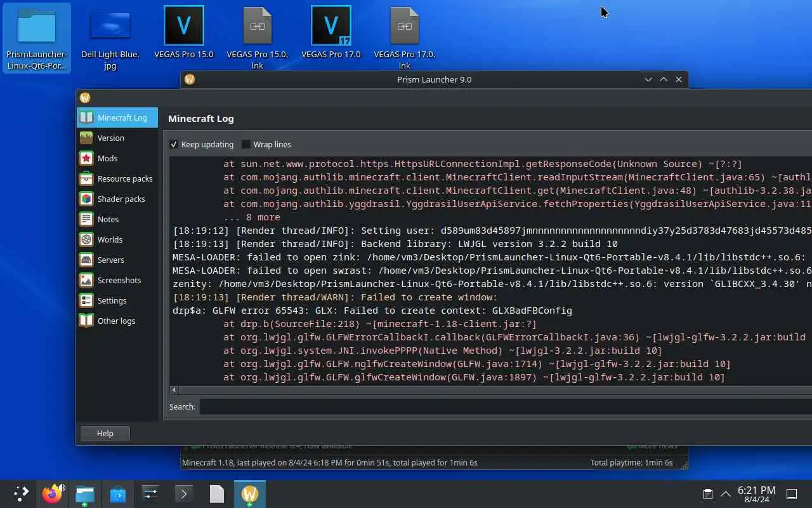The width and height of the screenshot is (812, 508).
Task: Click the horizontal log scrollbar
Action: [495, 390]
